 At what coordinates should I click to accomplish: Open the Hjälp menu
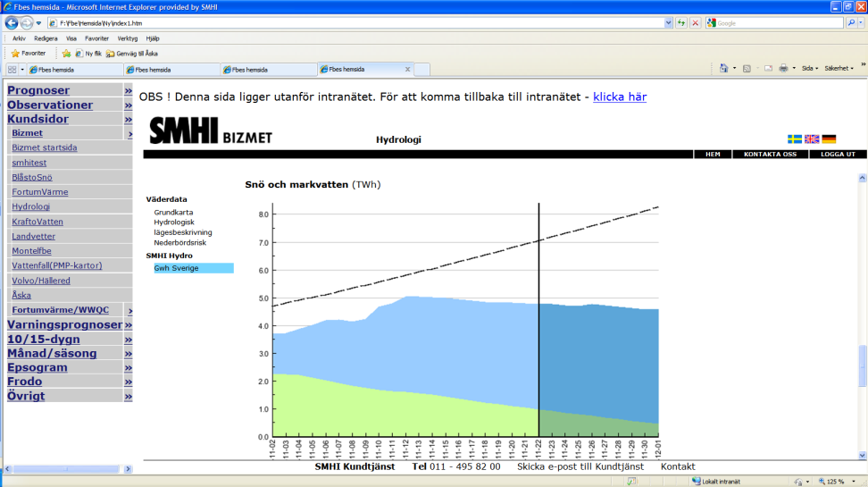click(x=152, y=38)
